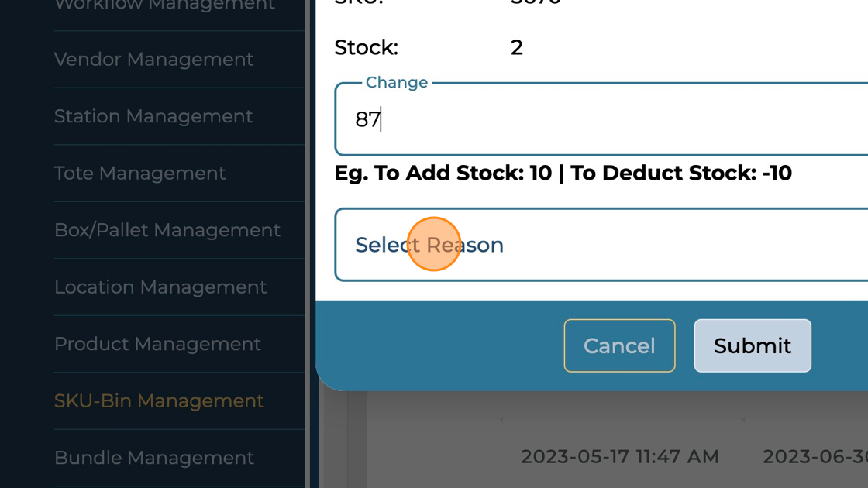Open Location Management
868x488 pixels.
click(x=160, y=287)
